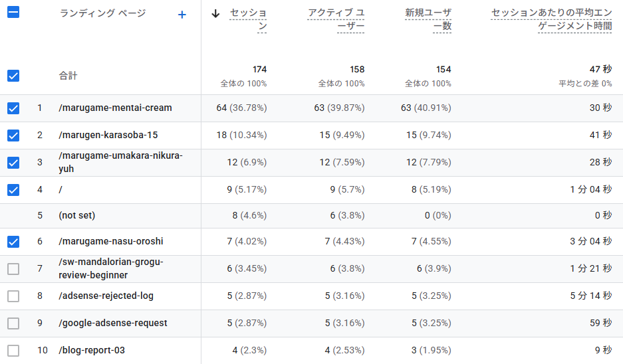This screenshot has height=364, width=623.
Task: Uncheck the /marugen-karasoba-15 row checkbox
Action: (x=13, y=136)
